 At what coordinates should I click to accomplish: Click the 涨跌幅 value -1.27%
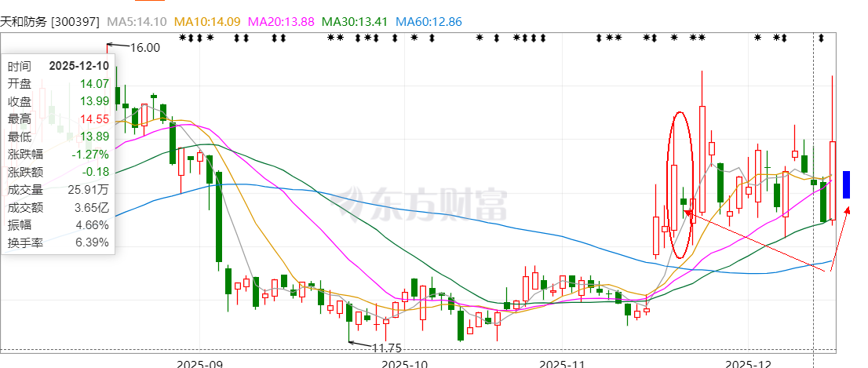point(90,154)
